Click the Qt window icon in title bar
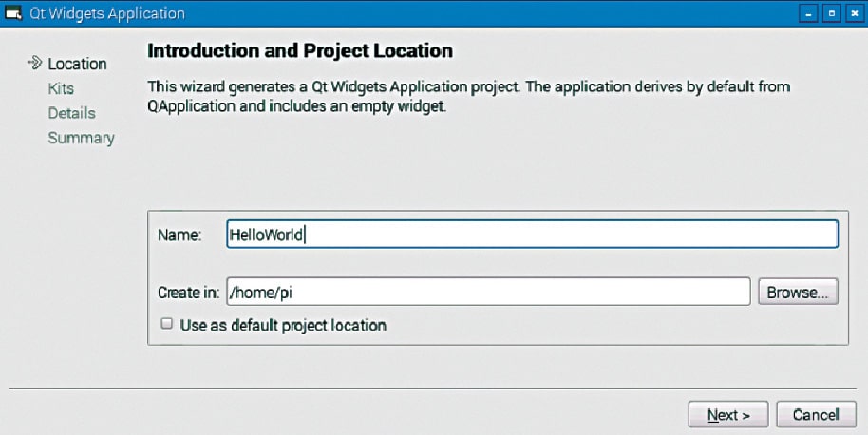Screen dimensions: 868x435 (14, 13)
